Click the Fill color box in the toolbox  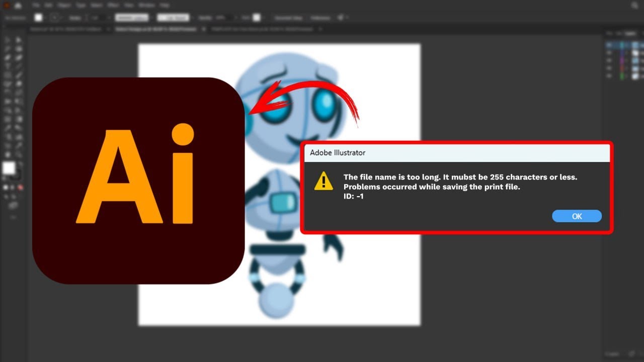point(9,168)
